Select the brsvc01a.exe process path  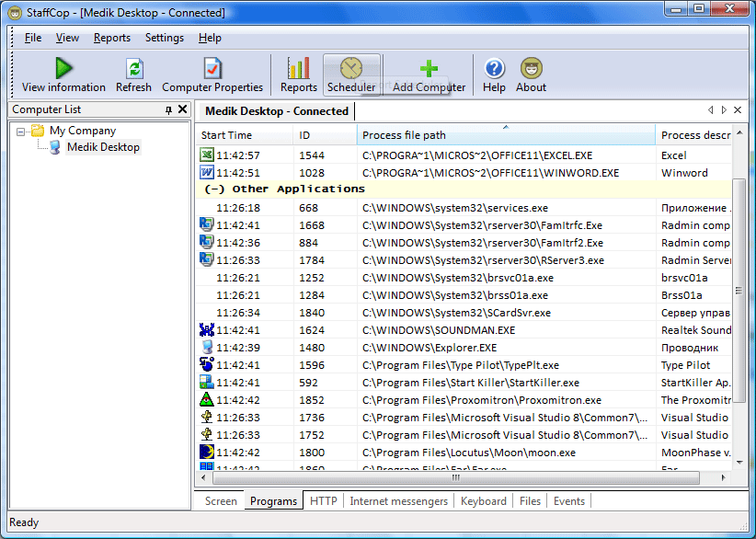pyautogui.click(x=457, y=278)
